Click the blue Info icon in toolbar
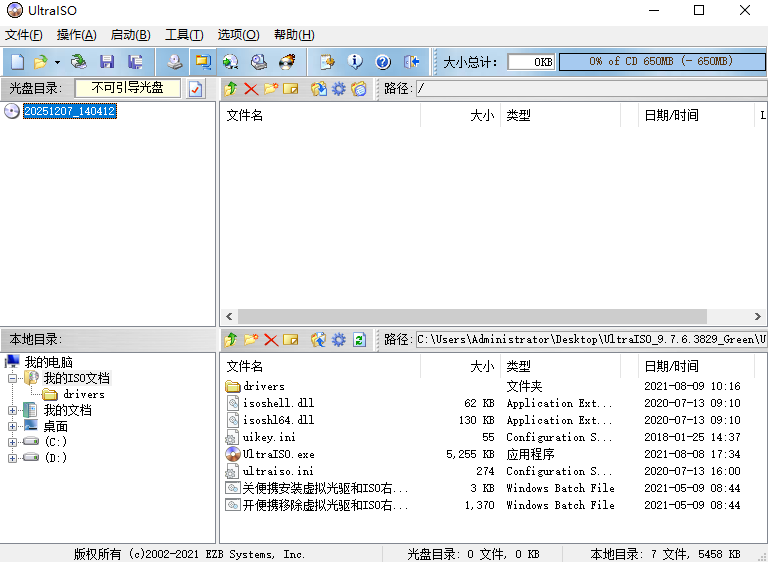Viewport: 768px width, 562px height. click(x=355, y=62)
